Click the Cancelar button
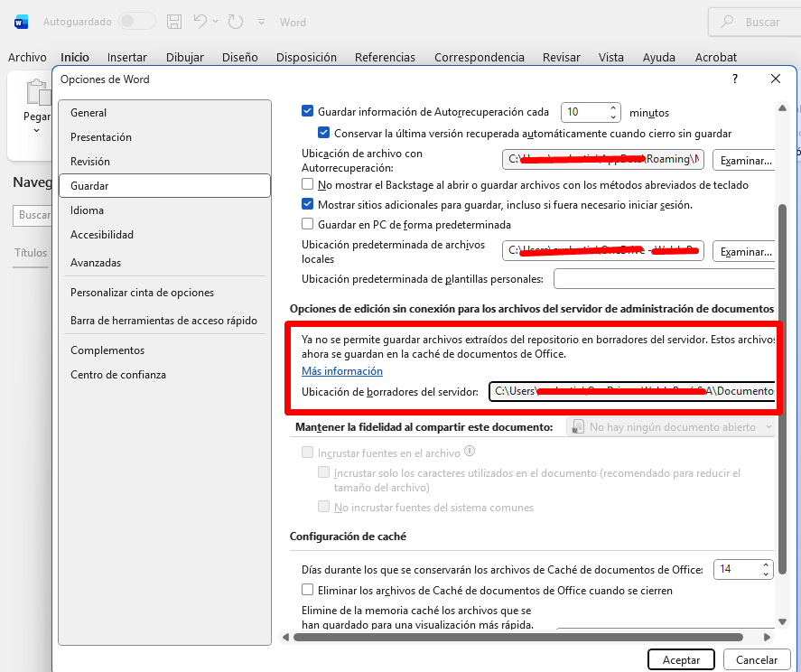This screenshot has height=672, width=801. click(x=757, y=659)
